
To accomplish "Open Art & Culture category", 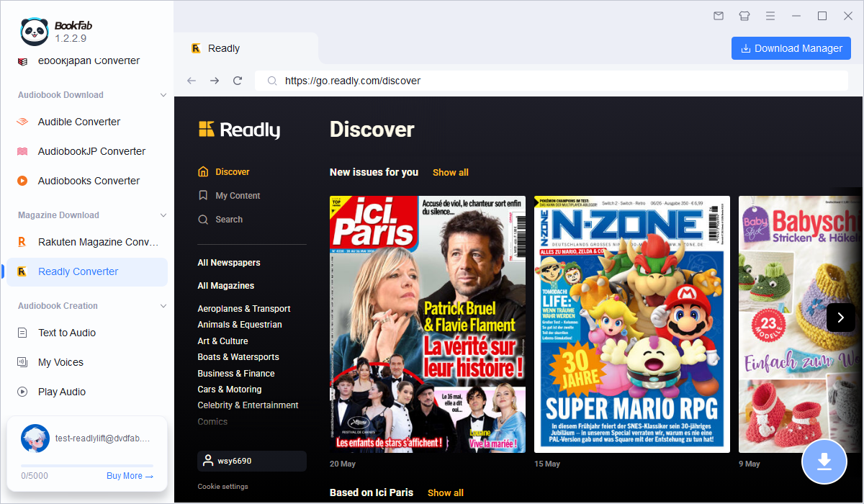I will [x=222, y=341].
